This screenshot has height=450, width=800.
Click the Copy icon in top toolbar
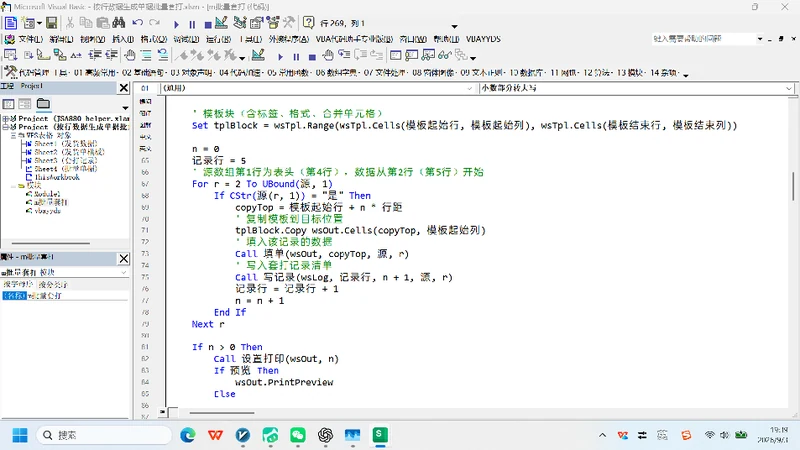(x=86, y=23)
